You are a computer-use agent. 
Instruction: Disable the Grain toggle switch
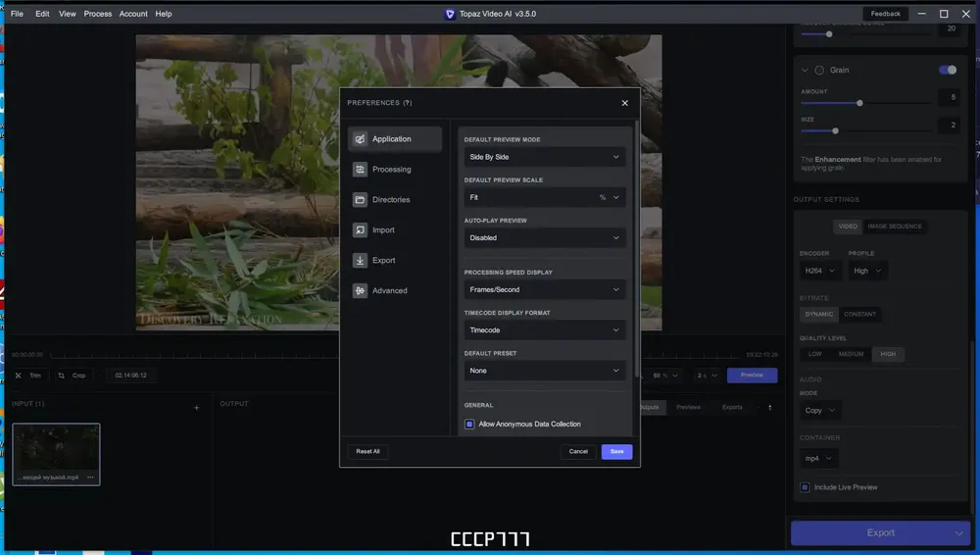(x=948, y=71)
